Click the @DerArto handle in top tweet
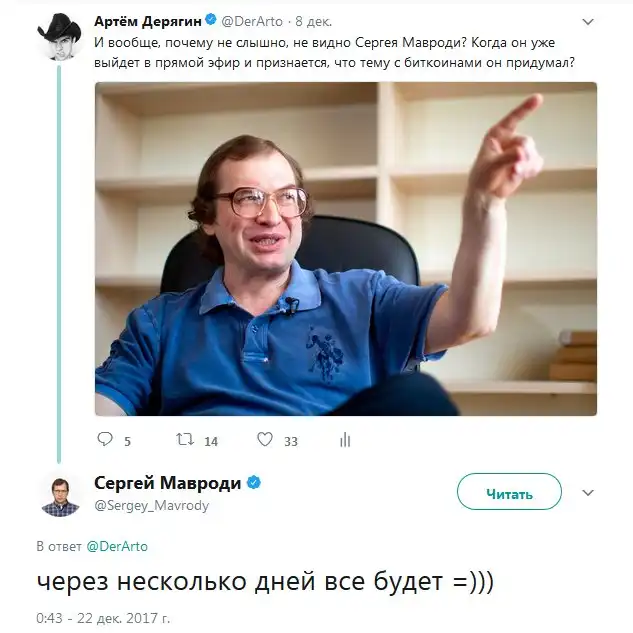This screenshot has width=633, height=633. (252, 21)
